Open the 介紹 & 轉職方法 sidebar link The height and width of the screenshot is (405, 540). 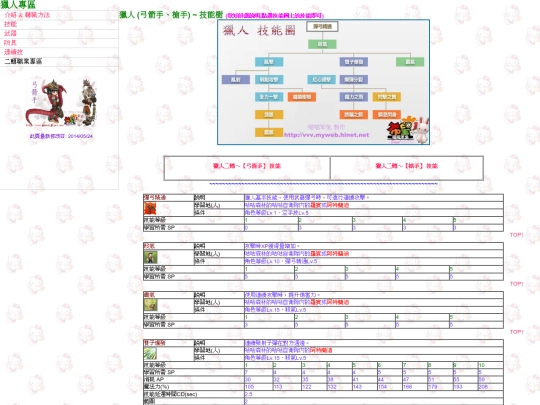tap(27, 15)
